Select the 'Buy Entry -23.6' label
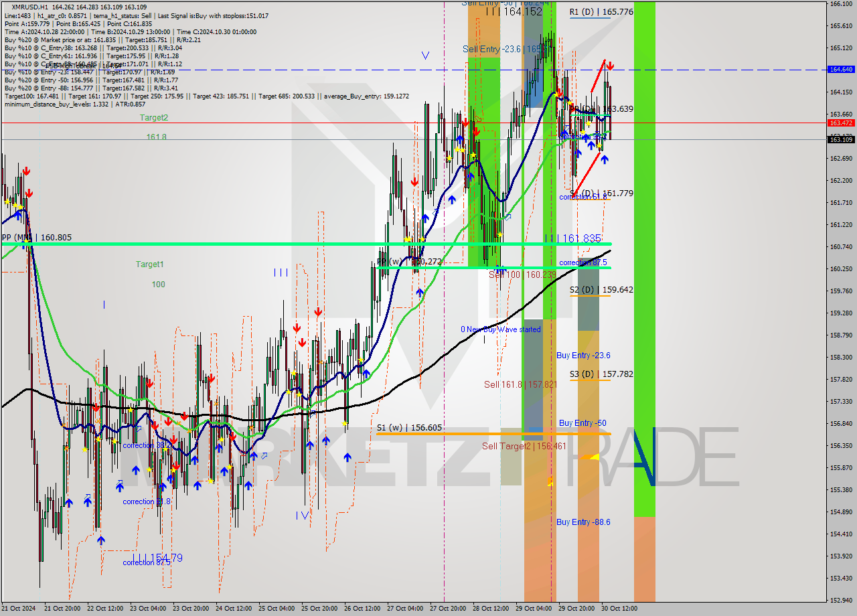The image size is (857, 616). pyautogui.click(x=583, y=356)
